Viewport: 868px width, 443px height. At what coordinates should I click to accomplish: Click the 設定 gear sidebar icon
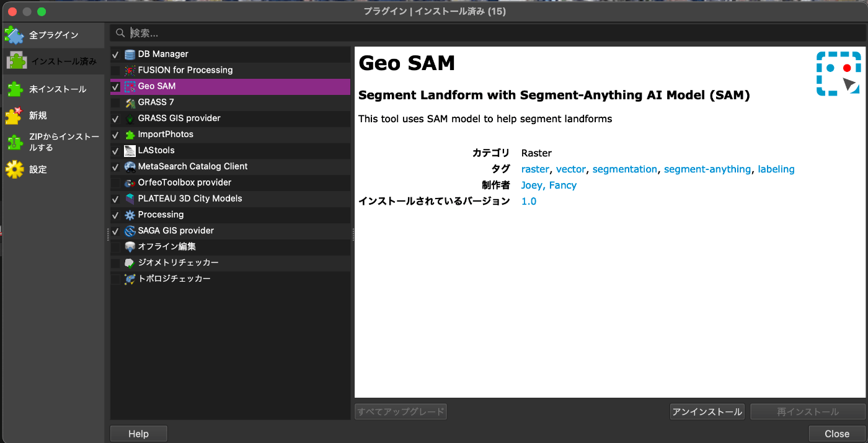click(x=15, y=169)
